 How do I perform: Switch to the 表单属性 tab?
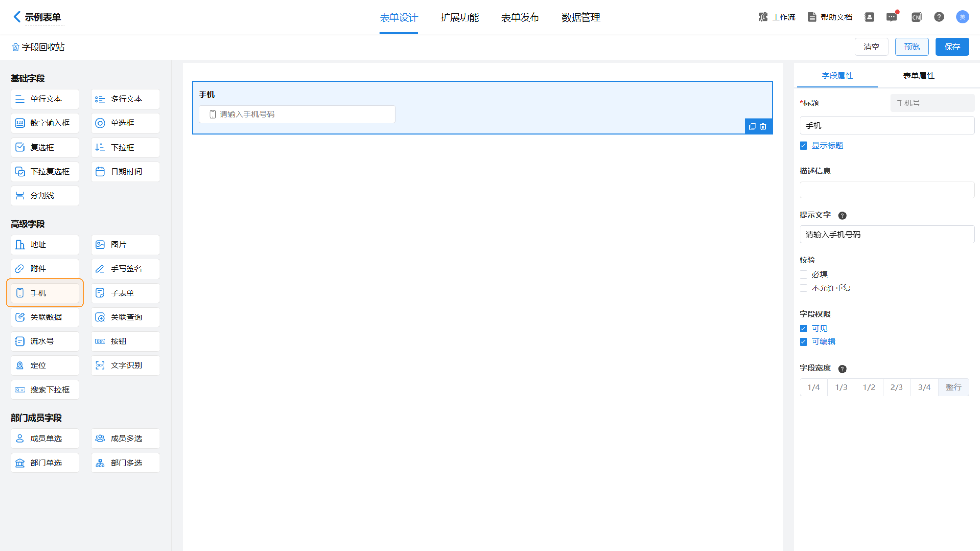tap(918, 75)
